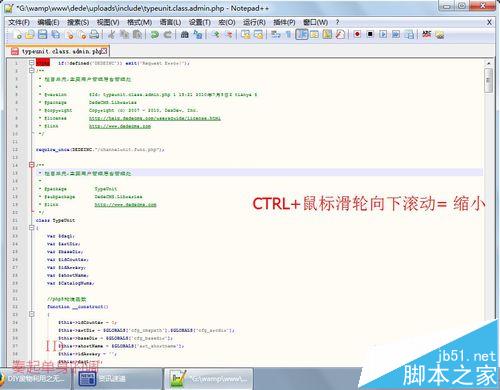The image size is (500, 390).
Task: Click the Close document toolbar icon
Action: coord(69,34)
